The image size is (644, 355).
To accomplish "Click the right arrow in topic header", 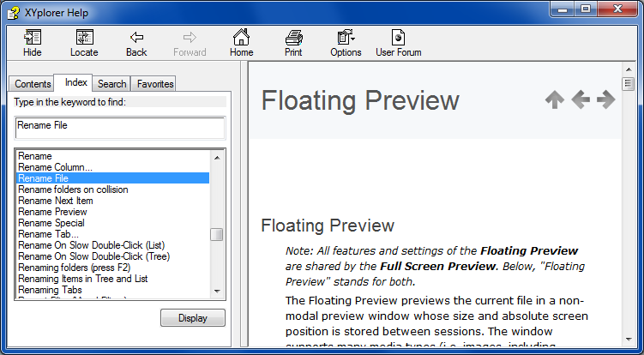I will (606, 100).
